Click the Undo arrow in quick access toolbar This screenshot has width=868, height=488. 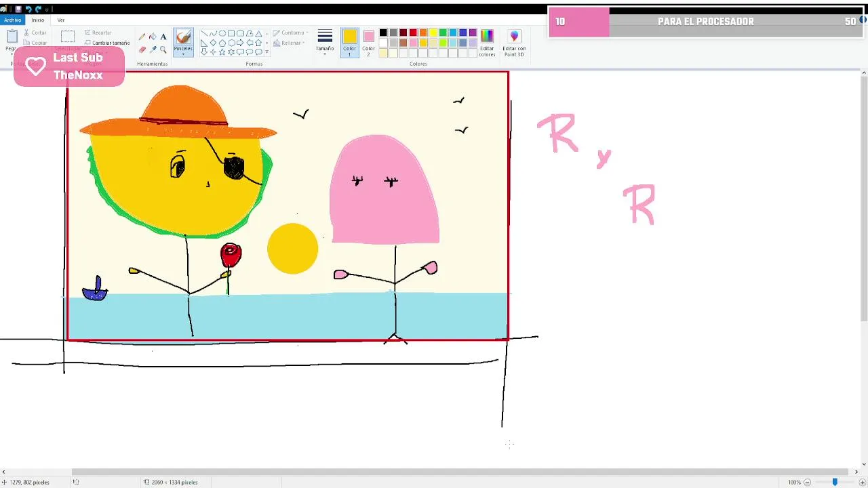pyautogui.click(x=28, y=9)
